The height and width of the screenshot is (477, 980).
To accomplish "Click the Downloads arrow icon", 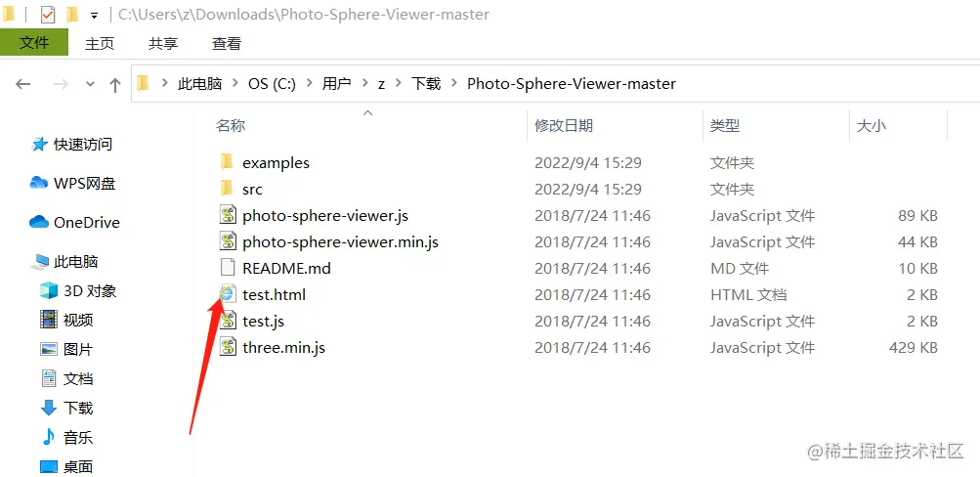I will point(49,409).
